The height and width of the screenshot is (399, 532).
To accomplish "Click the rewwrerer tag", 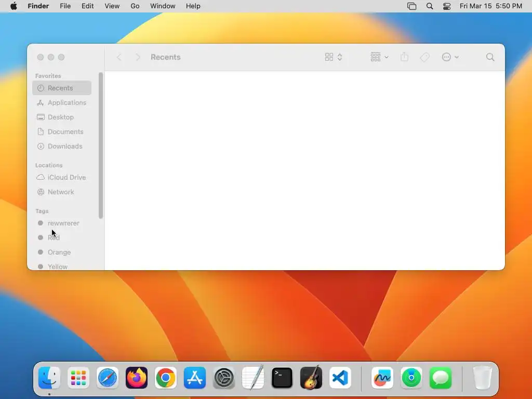I will point(62,223).
